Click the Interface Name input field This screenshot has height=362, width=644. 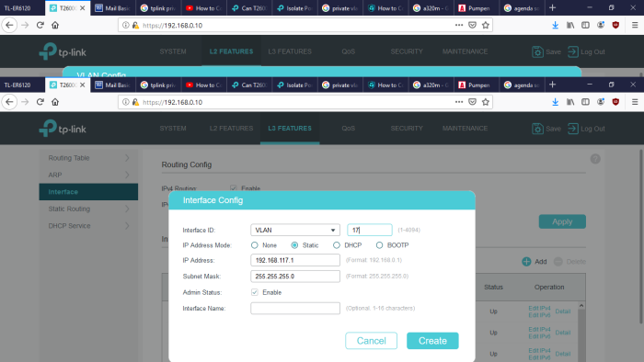point(295,309)
